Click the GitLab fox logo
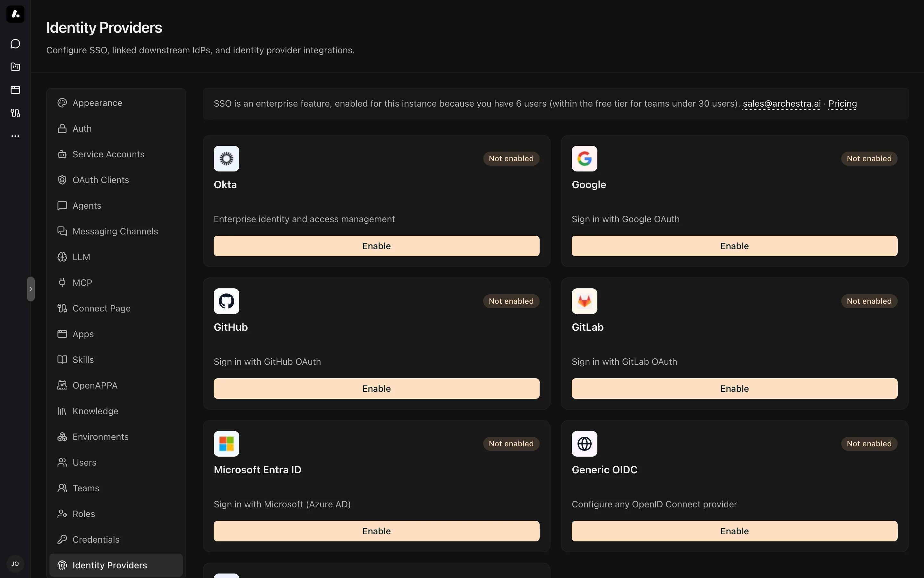 click(584, 301)
